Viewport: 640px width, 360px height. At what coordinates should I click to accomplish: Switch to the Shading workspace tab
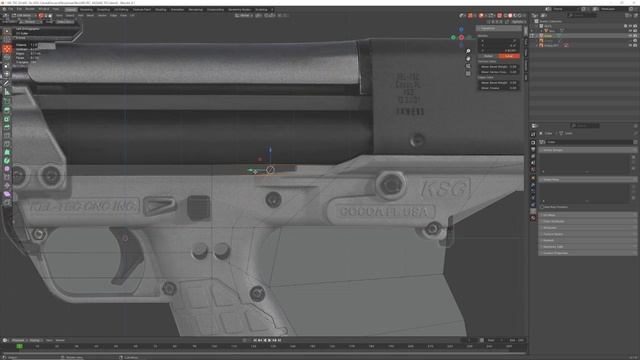point(160,9)
